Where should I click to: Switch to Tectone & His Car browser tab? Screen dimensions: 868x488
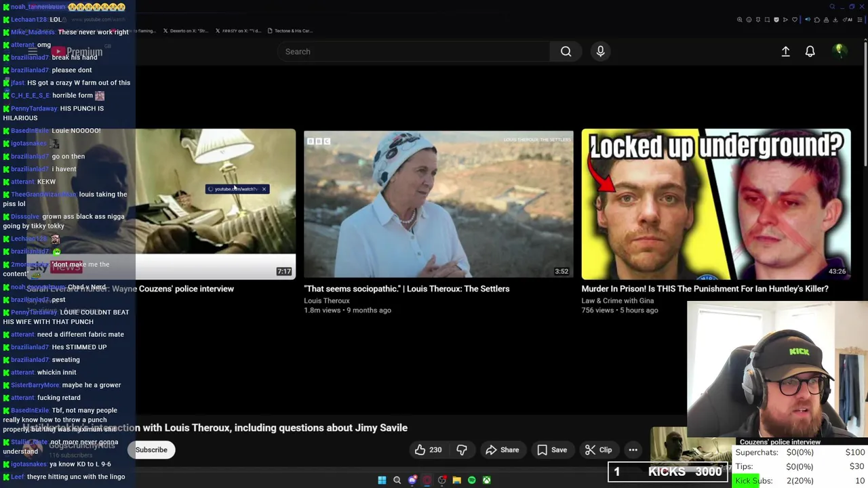pos(290,30)
